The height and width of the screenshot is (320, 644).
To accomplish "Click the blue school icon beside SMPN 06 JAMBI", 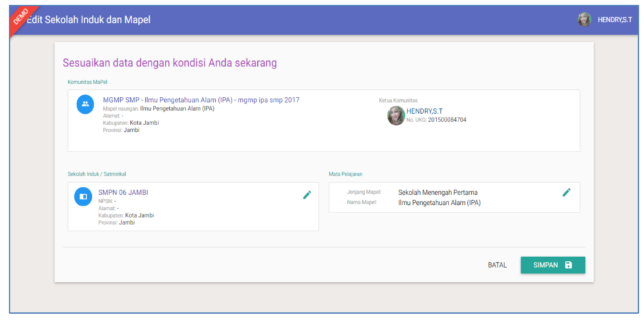I will pos(83,197).
